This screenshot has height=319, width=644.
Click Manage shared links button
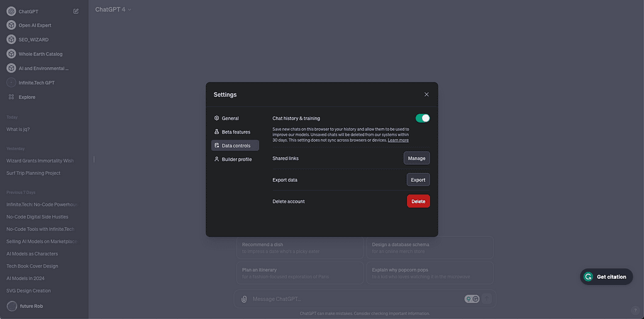416,159
